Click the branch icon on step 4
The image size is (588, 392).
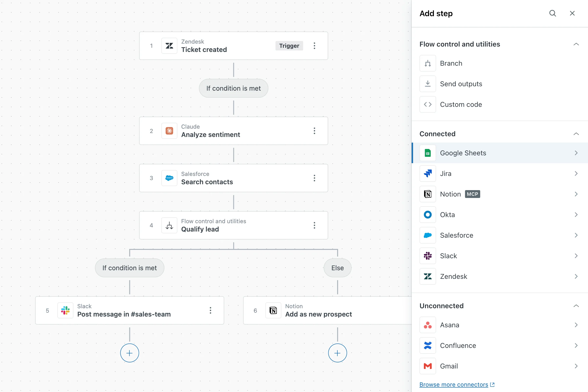[169, 225]
